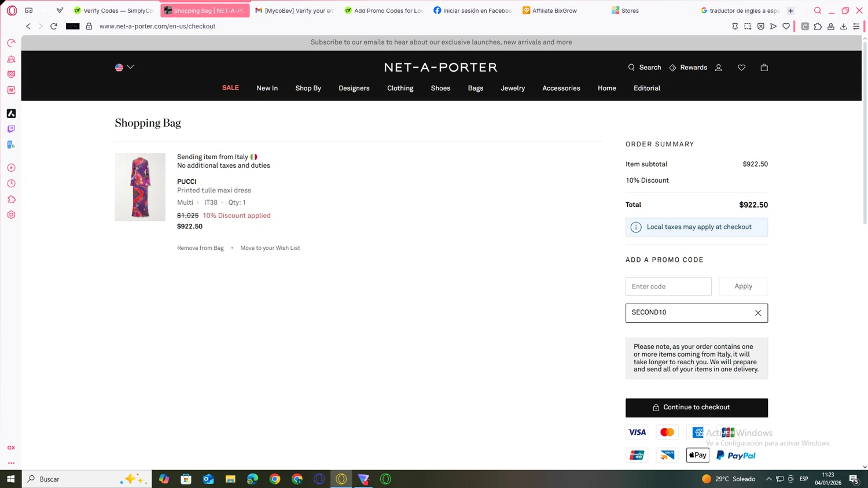Go back with browser back arrow
The height and width of the screenshot is (488, 868).
(28, 26)
